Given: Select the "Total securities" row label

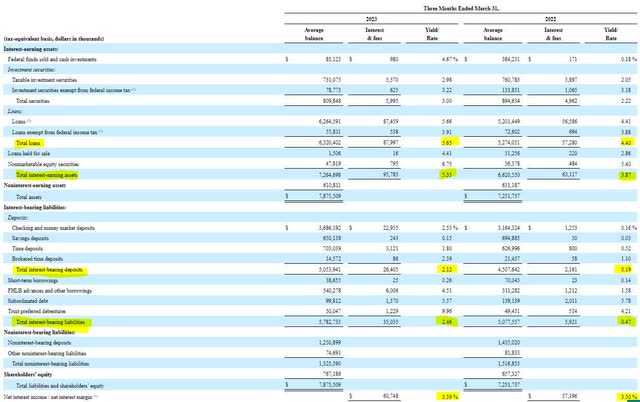Looking at the screenshot, I should [x=33, y=101].
